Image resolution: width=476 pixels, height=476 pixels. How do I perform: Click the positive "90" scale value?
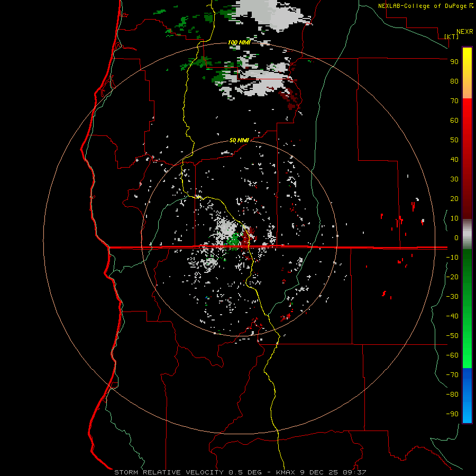click(x=454, y=62)
